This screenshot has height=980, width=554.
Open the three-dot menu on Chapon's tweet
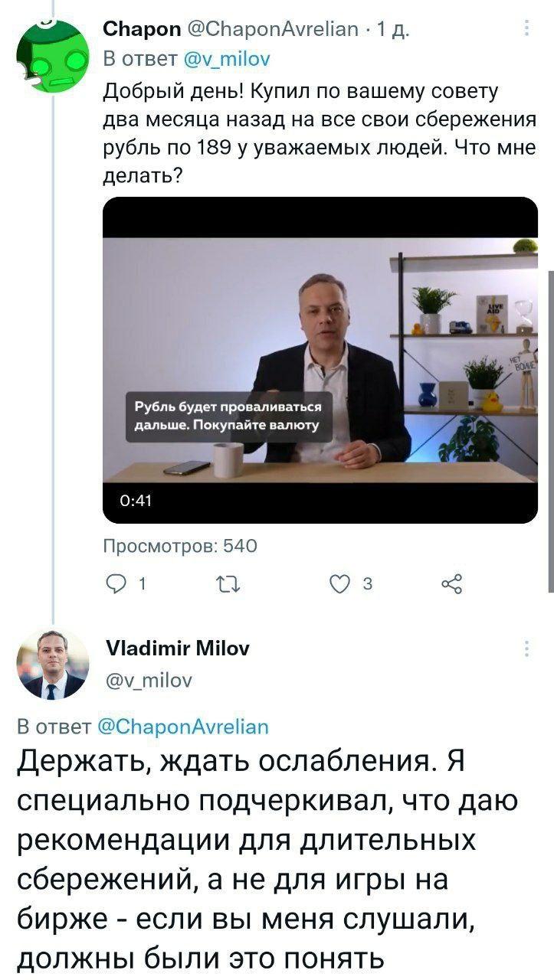coord(527,29)
